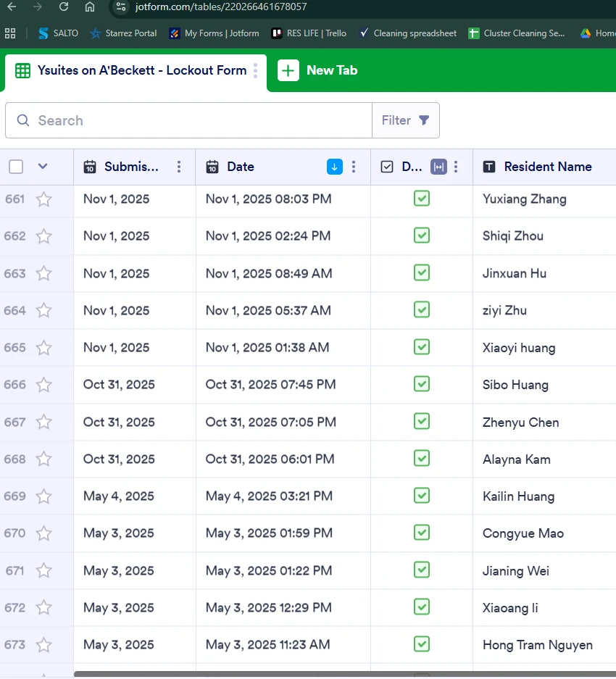Screen dimensions: 616x679
Task: Click the address bar URL
Action: pos(221,7)
